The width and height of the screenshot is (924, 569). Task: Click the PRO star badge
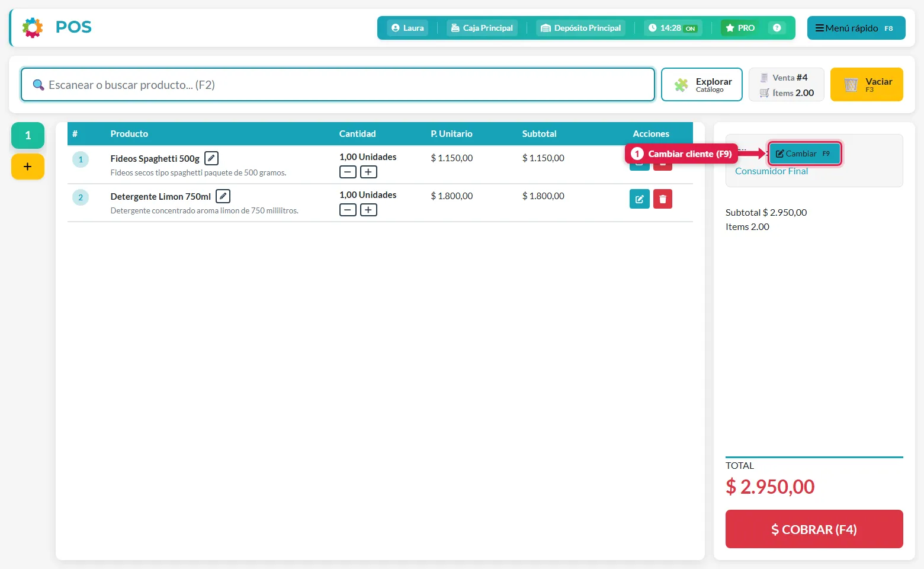click(740, 28)
